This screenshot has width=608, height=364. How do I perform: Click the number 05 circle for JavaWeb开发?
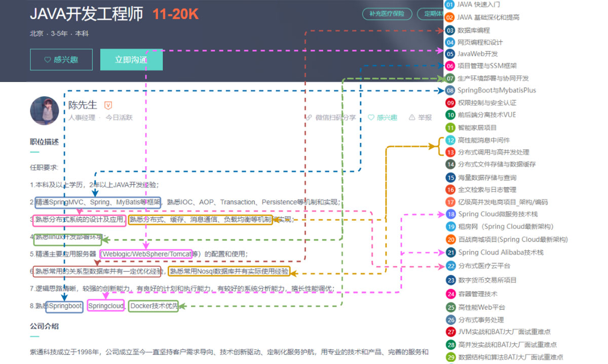point(450,54)
